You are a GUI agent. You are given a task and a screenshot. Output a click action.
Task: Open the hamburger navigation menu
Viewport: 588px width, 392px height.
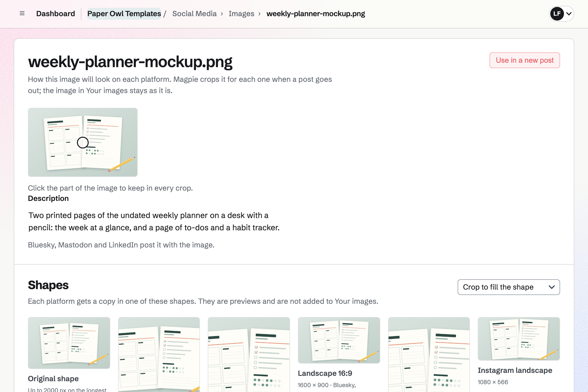pos(22,13)
